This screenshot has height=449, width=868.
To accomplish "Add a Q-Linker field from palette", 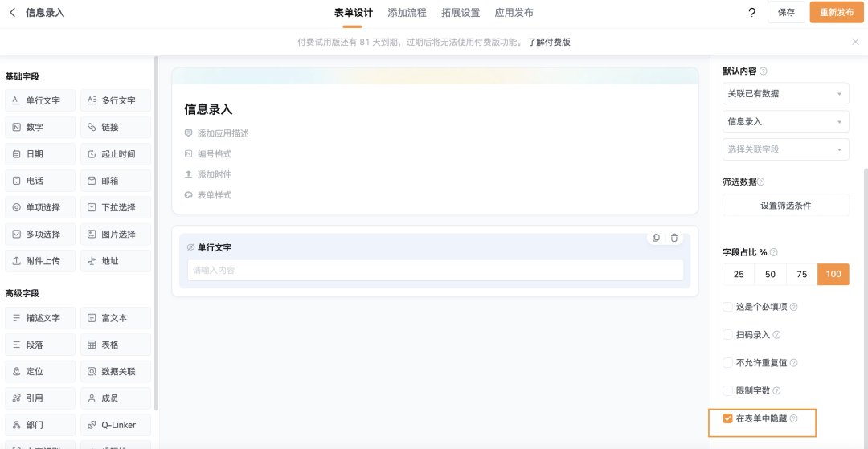I will coord(116,425).
